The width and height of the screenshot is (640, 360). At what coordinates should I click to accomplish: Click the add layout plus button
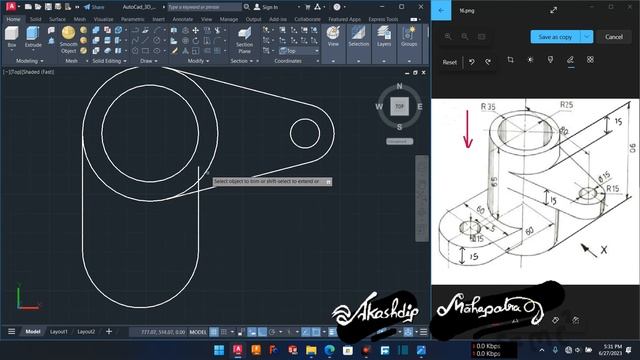click(x=109, y=331)
